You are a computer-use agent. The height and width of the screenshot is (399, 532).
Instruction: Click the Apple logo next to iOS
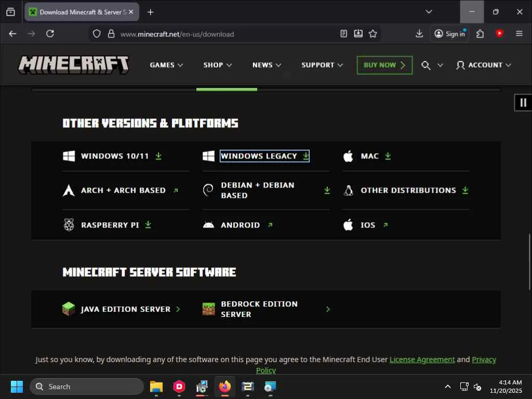point(348,224)
